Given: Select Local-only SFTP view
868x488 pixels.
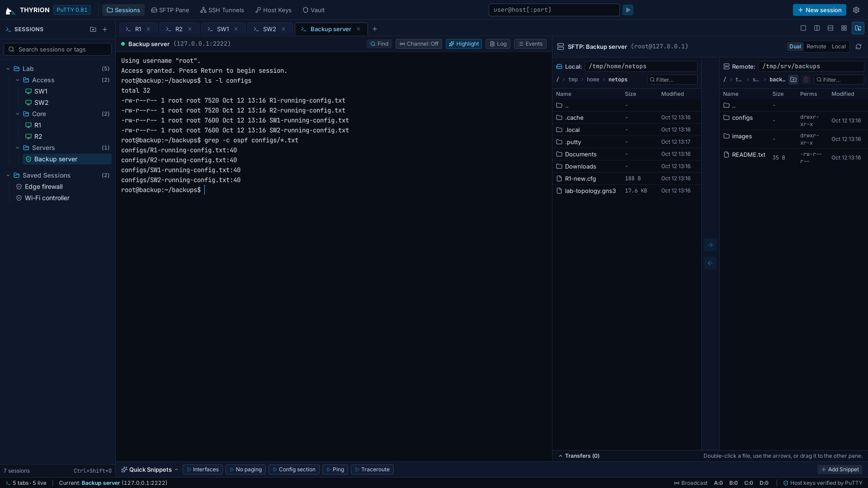Looking at the screenshot, I should click(839, 47).
